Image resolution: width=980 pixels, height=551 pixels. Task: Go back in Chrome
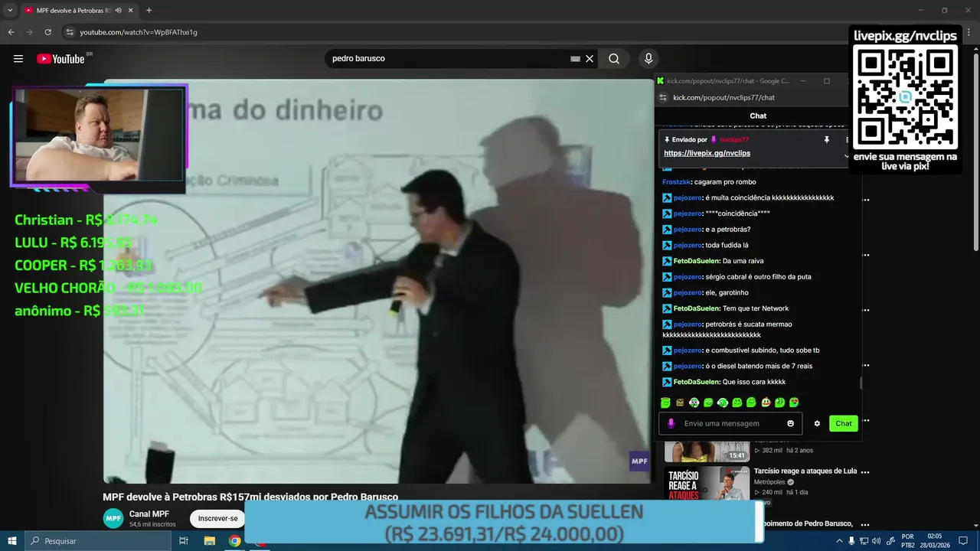[x=11, y=32]
